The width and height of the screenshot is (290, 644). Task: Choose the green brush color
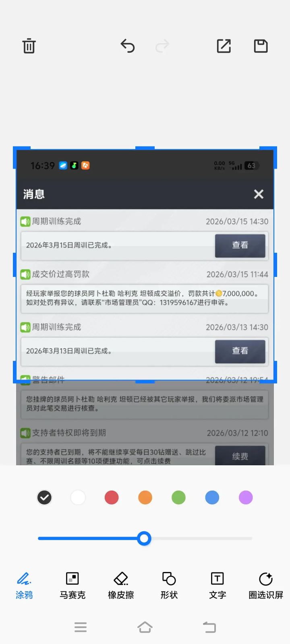click(178, 497)
